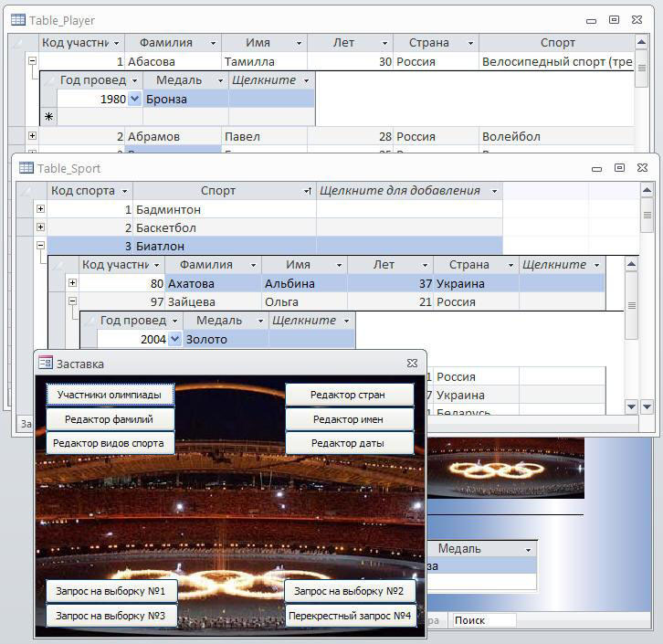Click Редактор стран button
This screenshot has width=663, height=644.
(x=348, y=395)
